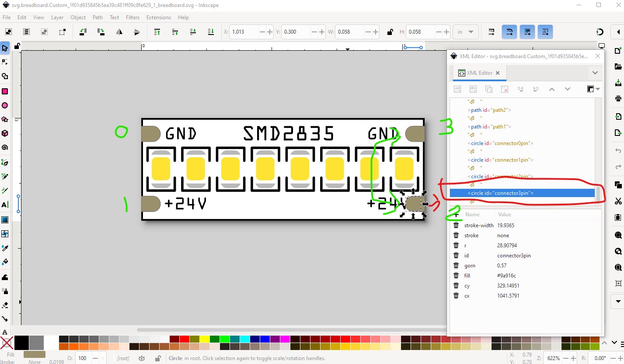
Task: Toggle width/height lock ratio
Action: [x=390, y=32]
